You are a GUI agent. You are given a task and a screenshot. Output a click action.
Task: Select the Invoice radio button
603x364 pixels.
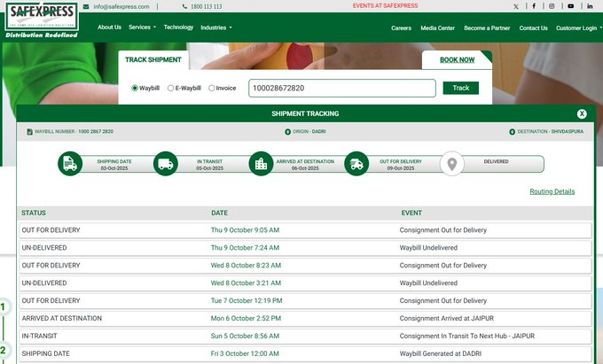212,88
